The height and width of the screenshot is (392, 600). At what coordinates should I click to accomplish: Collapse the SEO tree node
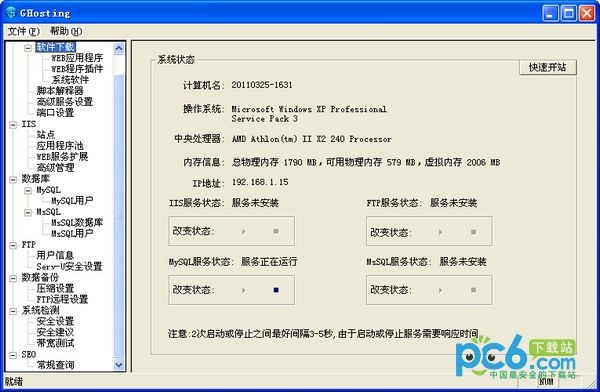[13, 355]
